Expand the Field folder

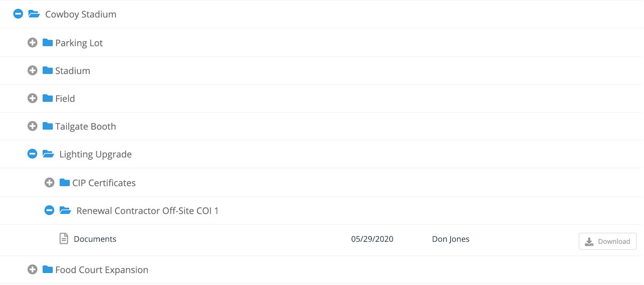coord(32,99)
